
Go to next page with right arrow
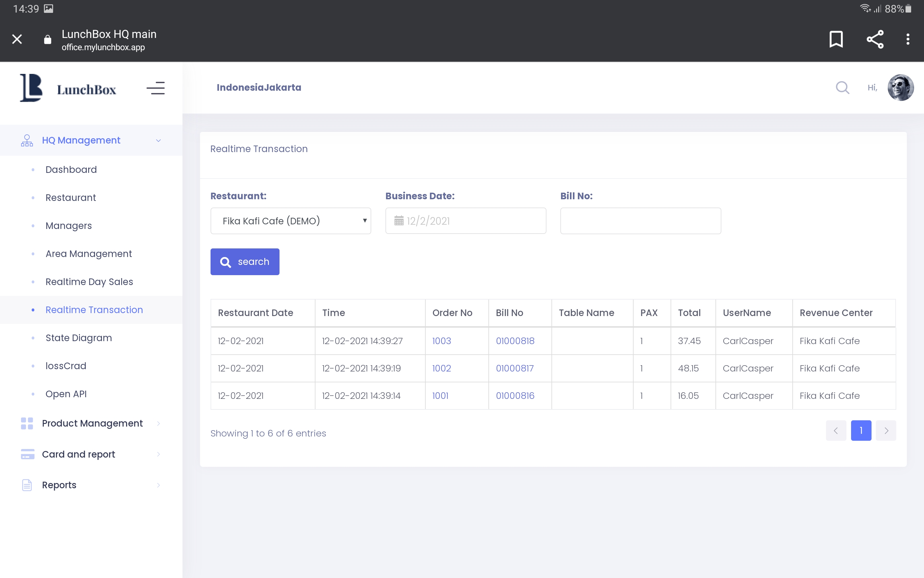(886, 431)
